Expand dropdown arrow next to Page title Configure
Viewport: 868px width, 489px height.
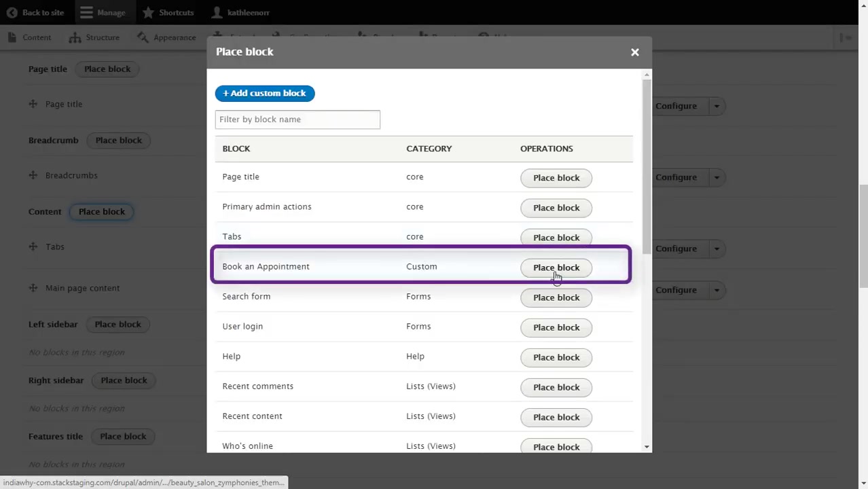click(716, 106)
